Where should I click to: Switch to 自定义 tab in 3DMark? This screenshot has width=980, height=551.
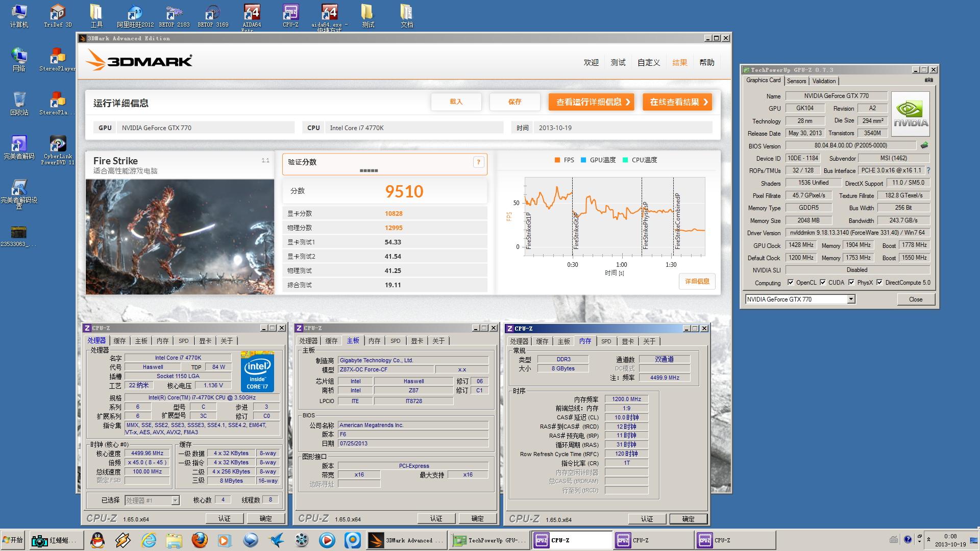point(649,62)
